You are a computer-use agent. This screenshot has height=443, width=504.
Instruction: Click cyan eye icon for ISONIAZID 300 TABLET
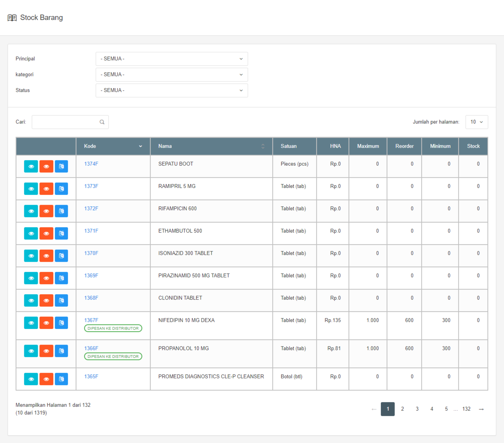31,256
